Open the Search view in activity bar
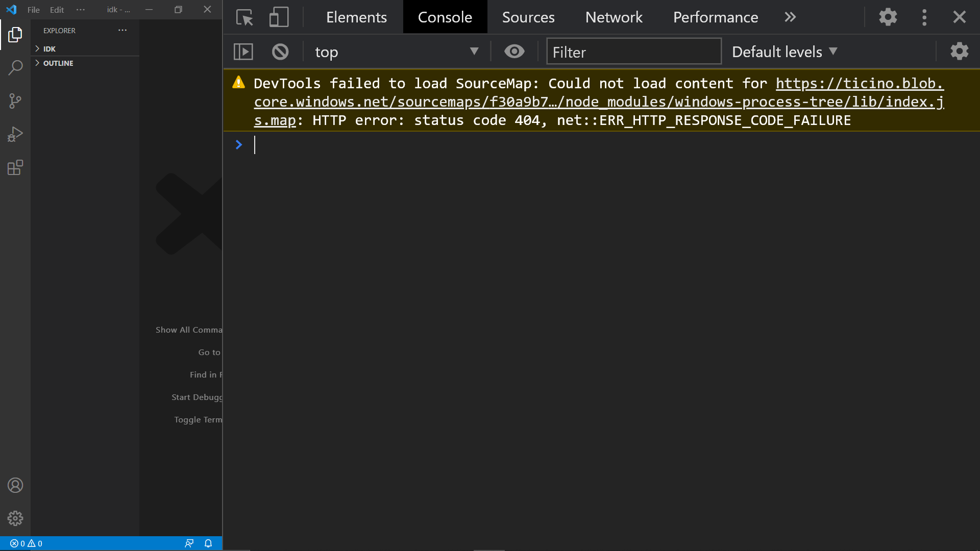 (15, 67)
